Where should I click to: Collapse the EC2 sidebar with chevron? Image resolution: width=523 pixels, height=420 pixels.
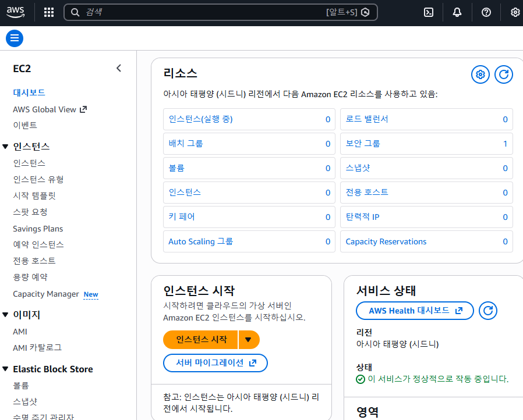tap(119, 68)
